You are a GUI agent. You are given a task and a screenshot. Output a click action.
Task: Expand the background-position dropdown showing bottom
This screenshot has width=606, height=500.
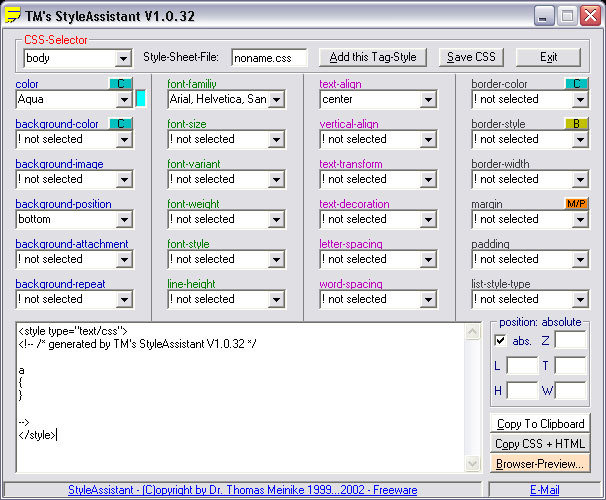point(124,219)
